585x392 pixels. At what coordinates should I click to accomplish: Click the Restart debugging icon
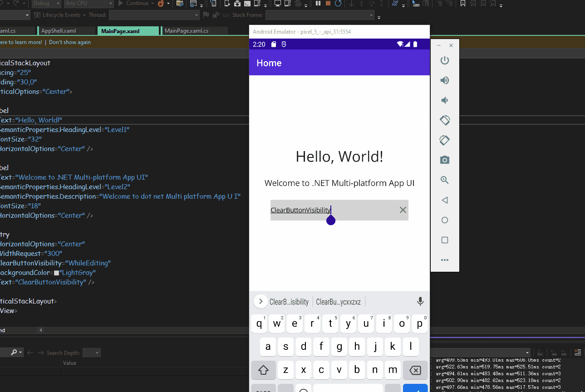pyautogui.click(x=337, y=4)
